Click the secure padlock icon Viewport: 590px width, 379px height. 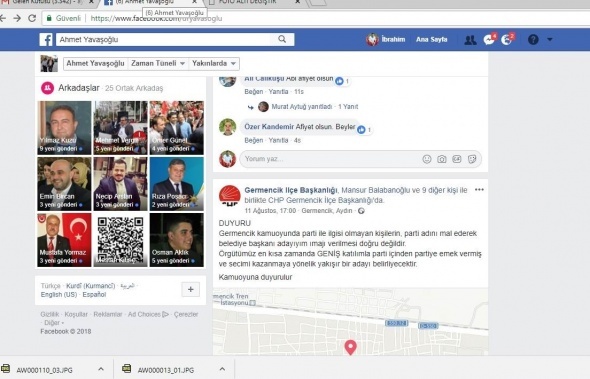click(x=49, y=18)
